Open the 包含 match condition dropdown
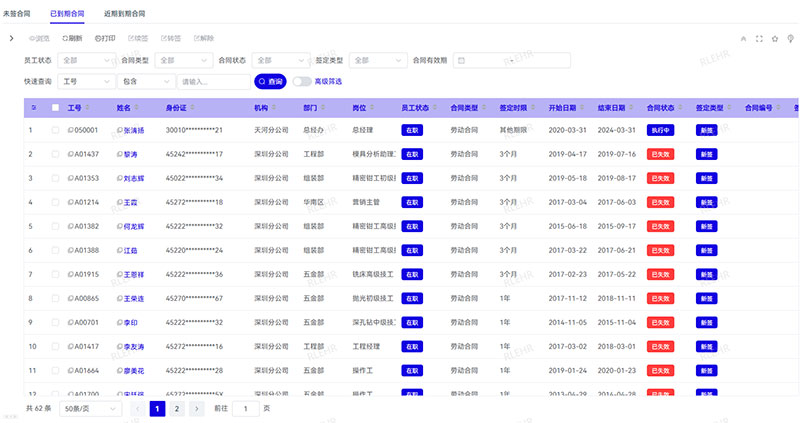800x423 pixels. tap(146, 82)
